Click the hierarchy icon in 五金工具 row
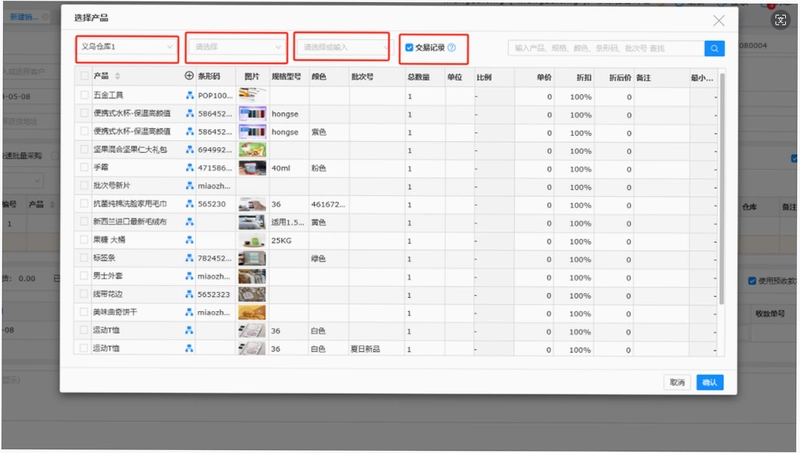 pos(189,95)
